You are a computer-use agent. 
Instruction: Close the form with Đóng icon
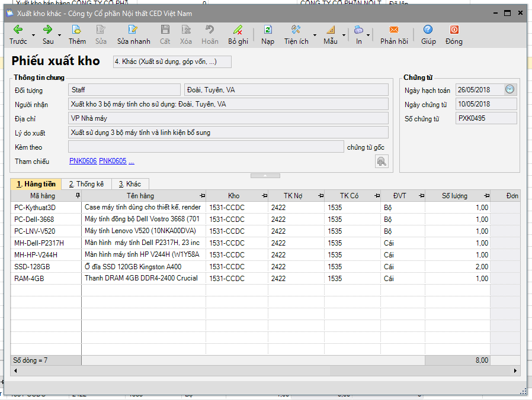[x=454, y=30]
